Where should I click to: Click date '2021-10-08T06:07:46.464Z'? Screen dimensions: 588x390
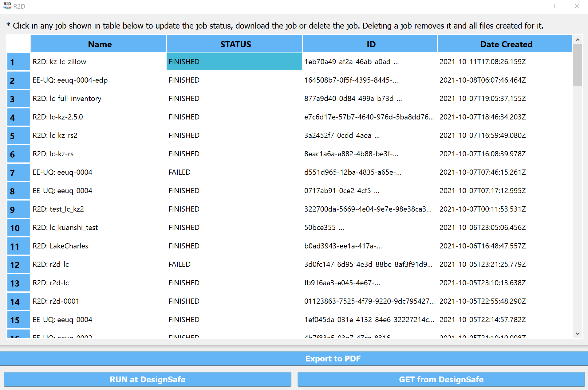483,80
